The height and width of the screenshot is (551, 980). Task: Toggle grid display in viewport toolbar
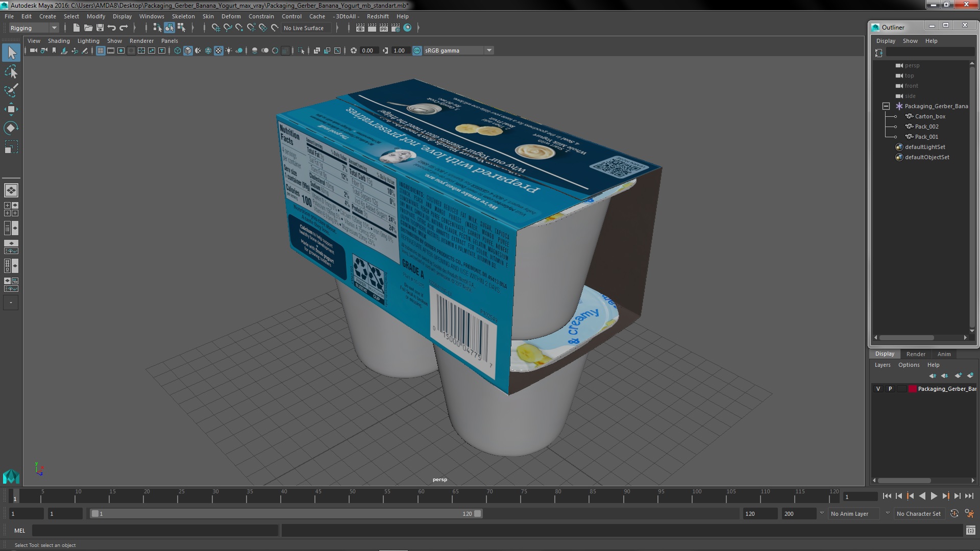101,51
